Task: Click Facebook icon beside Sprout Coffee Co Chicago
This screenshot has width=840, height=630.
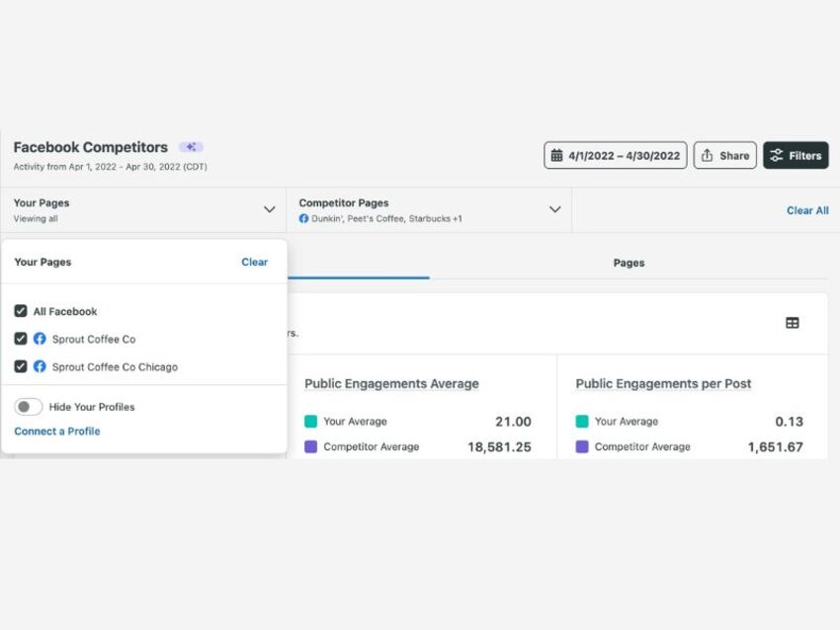Action: [x=40, y=366]
